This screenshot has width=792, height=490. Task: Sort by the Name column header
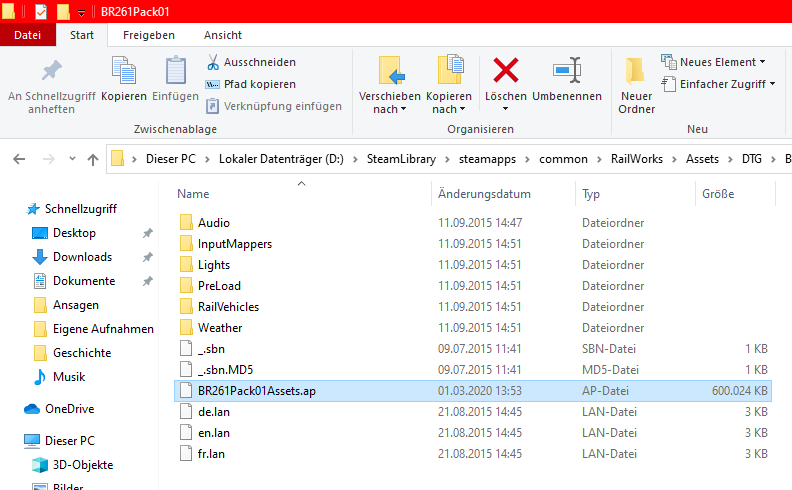193,194
